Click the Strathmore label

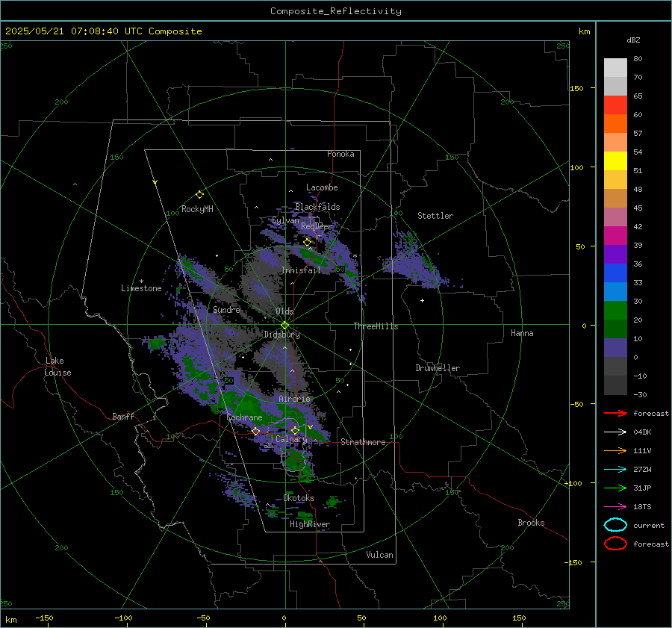click(x=363, y=442)
